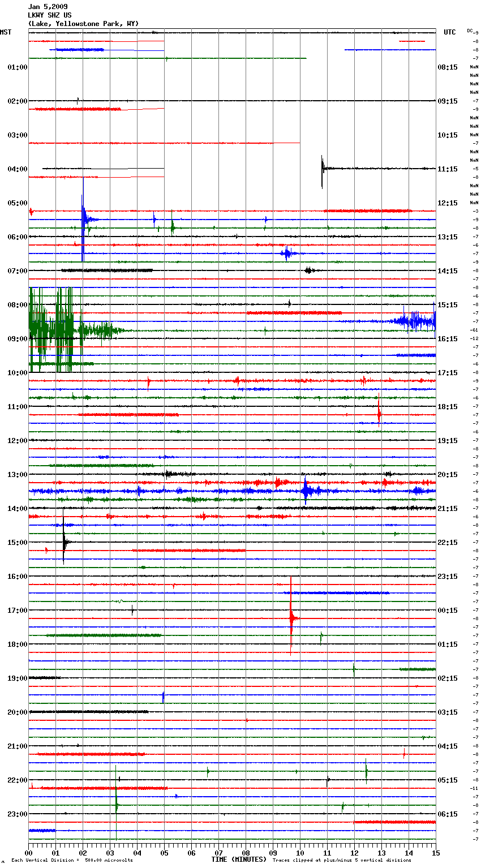Select the 10:00 MST time label
This screenshot has height=868, width=481.
[x=18, y=373]
